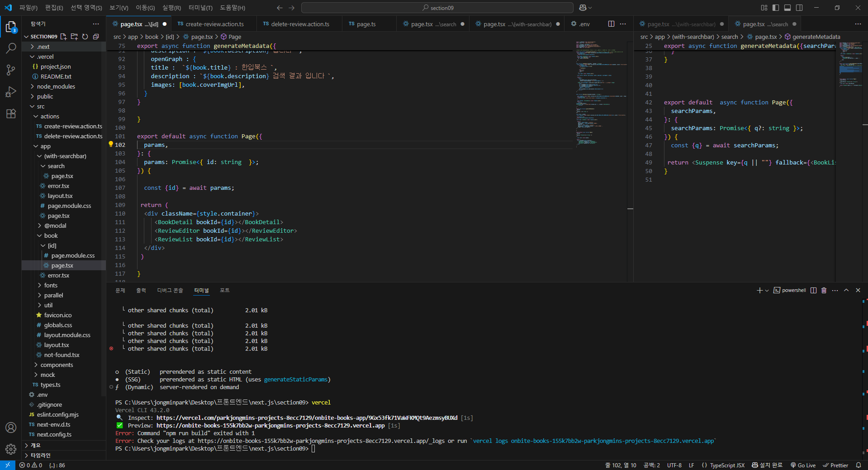Screen dimensions: 868x470
Task: Open right editor group more actions
Action: 858,24
